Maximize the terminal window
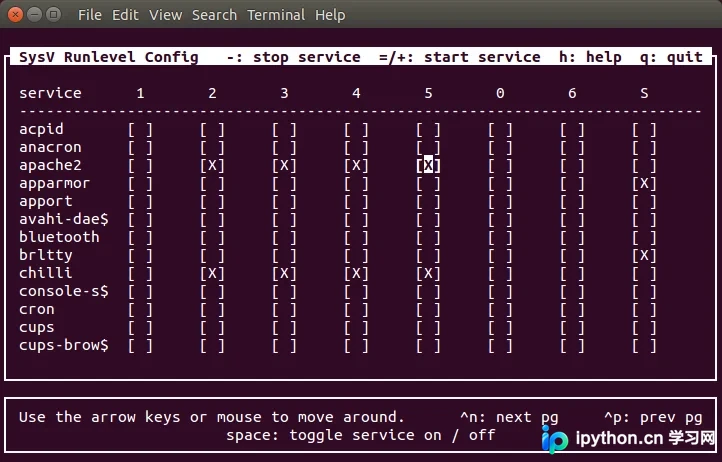 tap(54, 15)
